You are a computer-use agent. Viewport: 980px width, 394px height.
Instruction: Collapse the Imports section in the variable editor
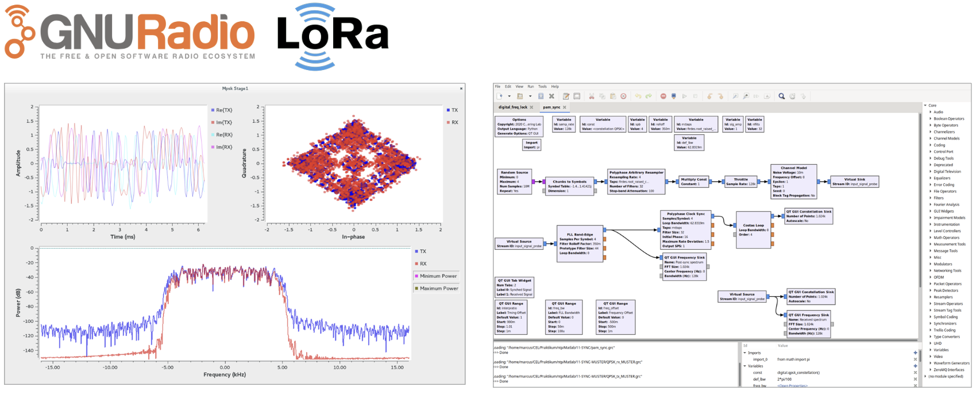pos(745,353)
